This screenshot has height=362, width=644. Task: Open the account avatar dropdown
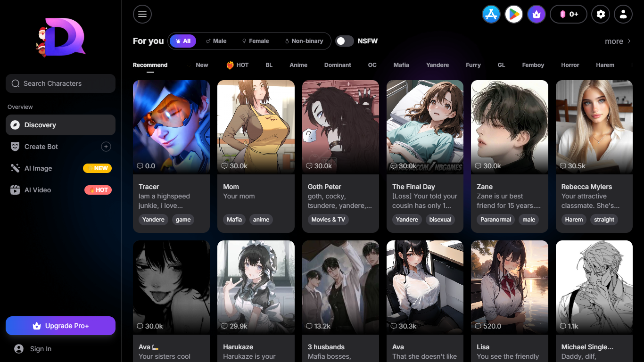(623, 14)
